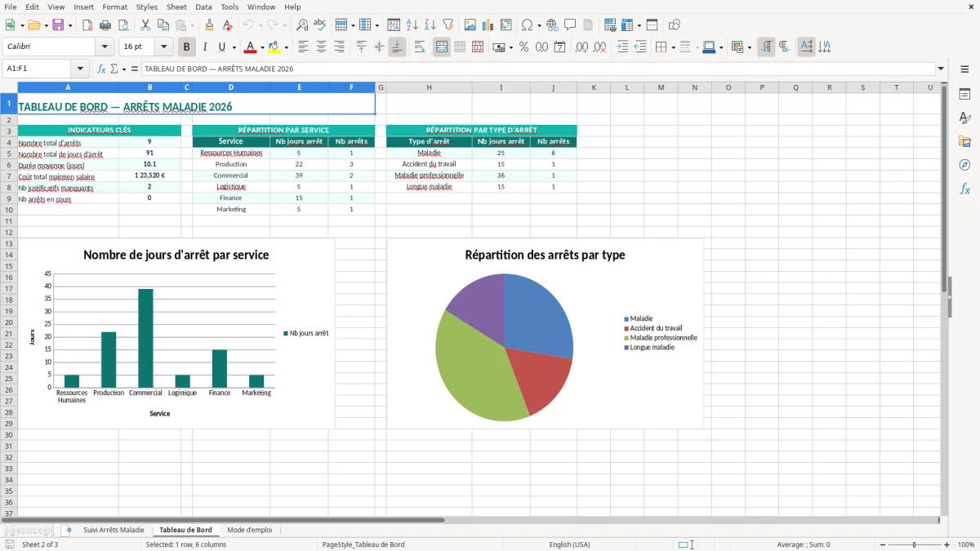Open borders dropdown arrow
Viewport: 980px width, 551px height.
[672, 47]
